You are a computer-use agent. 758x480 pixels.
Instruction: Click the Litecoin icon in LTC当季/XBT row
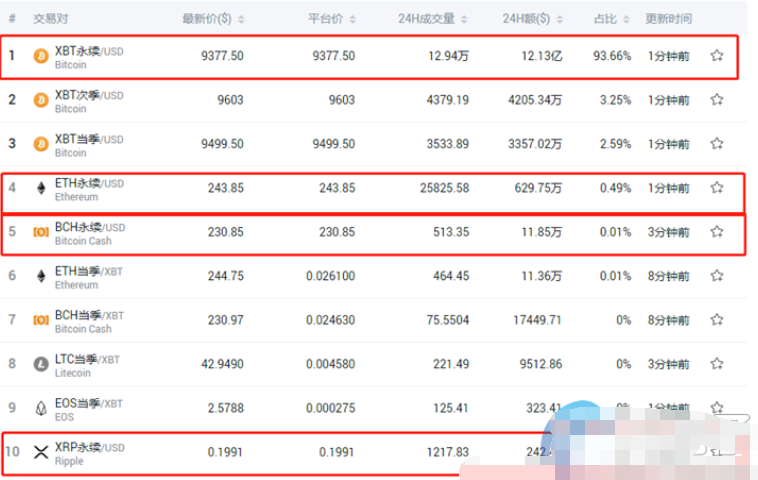41,364
